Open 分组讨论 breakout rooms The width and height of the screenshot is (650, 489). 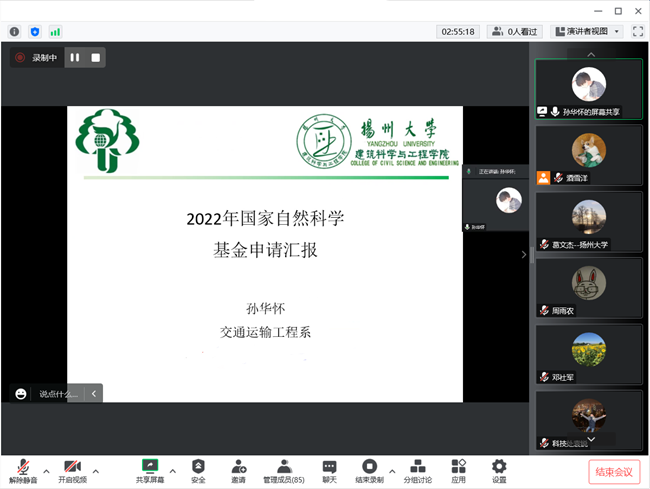coord(418,470)
